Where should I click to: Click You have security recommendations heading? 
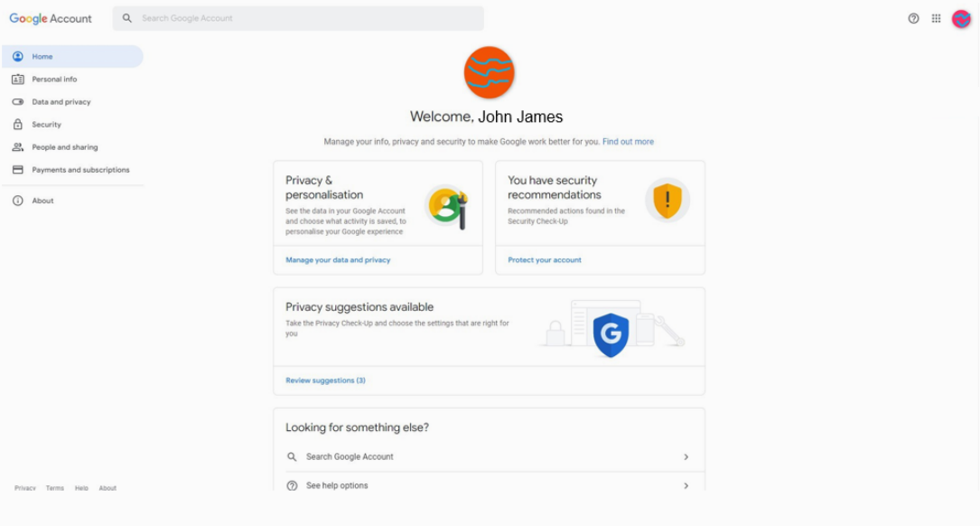tap(555, 188)
